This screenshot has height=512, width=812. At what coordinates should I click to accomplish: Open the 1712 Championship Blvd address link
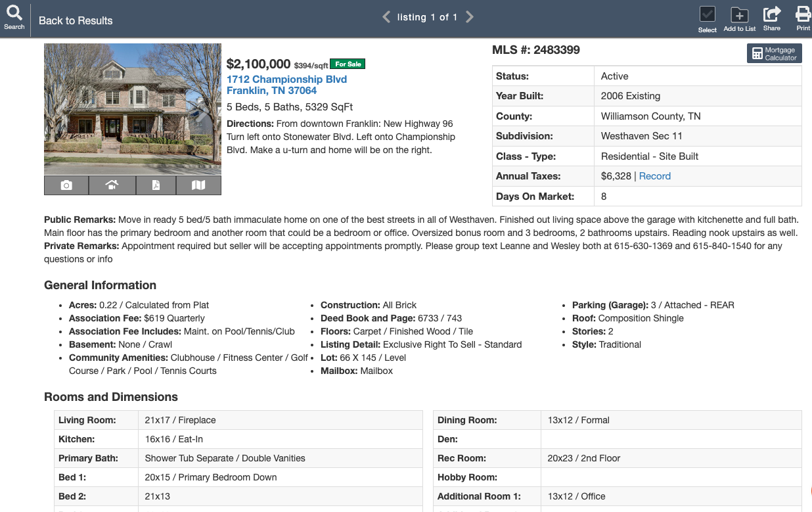tap(286, 79)
